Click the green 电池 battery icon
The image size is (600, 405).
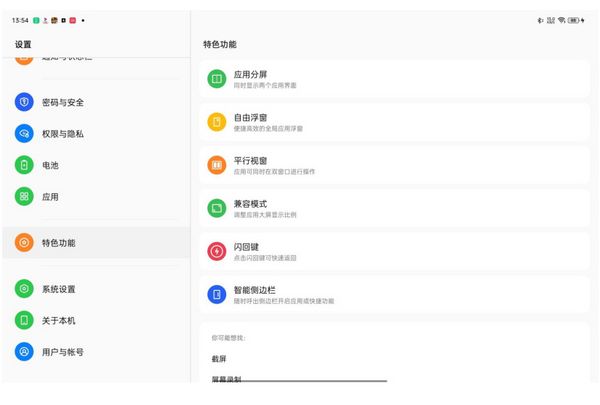24,165
